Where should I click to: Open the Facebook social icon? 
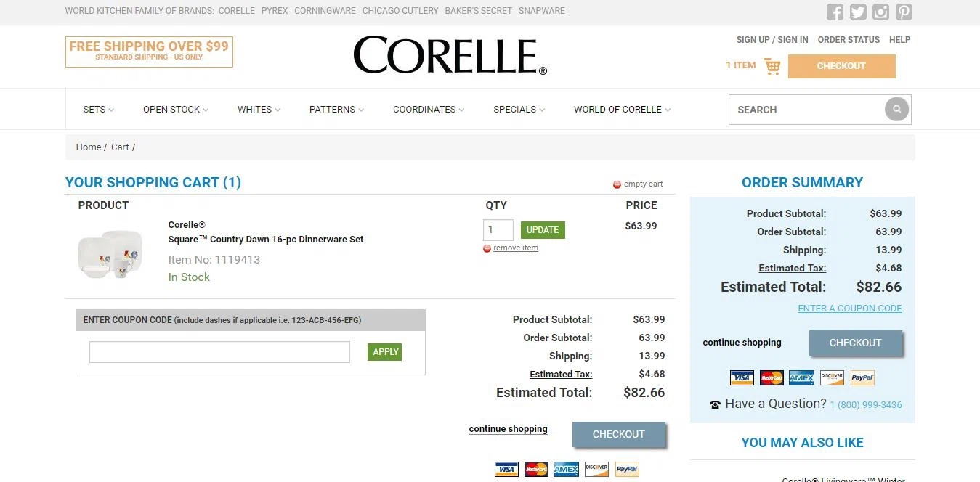coord(835,12)
